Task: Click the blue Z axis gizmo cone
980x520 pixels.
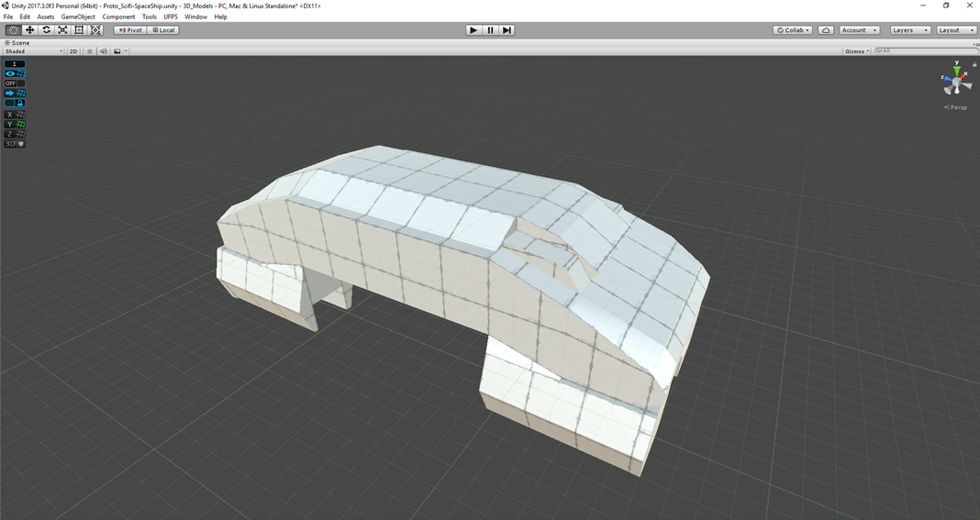Action: point(946,78)
